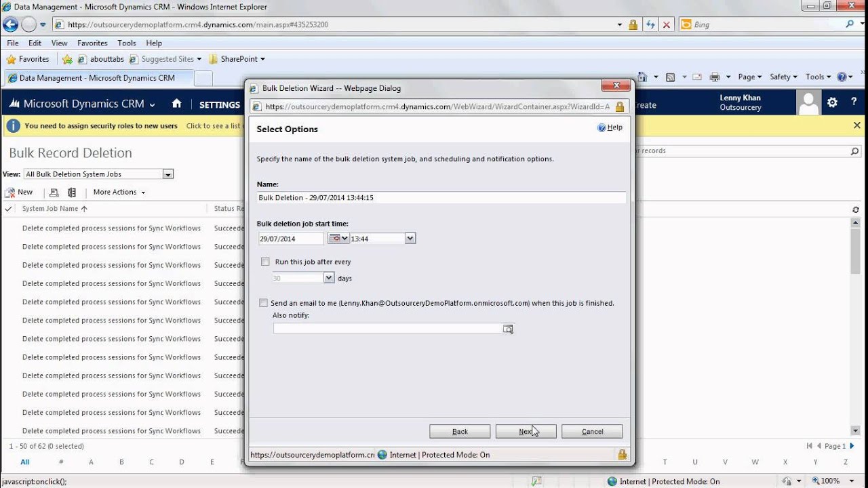Image resolution: width=868 pixels, height=488 pixels.
Task: Check Send an email to me option
Action: [264, 303]
